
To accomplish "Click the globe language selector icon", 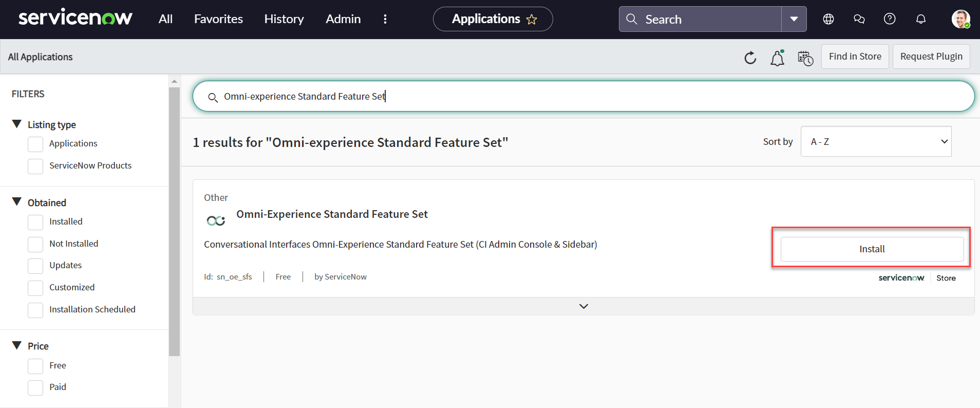I will point(828,19).
